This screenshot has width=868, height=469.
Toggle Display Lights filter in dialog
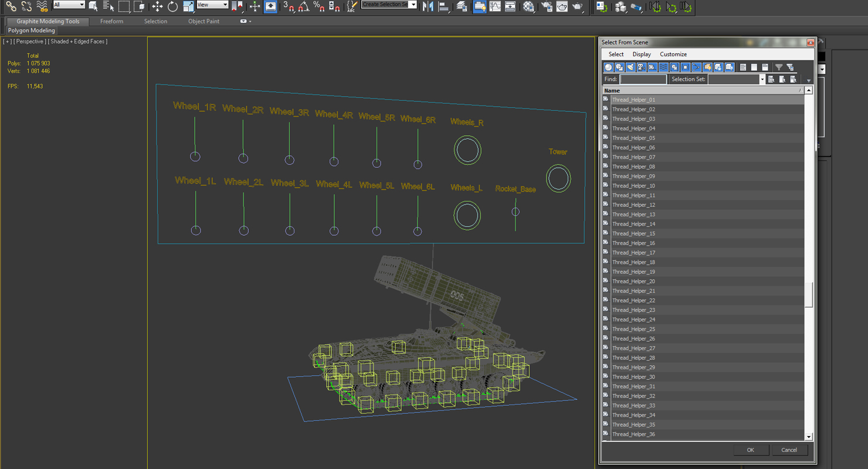coord(630,67)
